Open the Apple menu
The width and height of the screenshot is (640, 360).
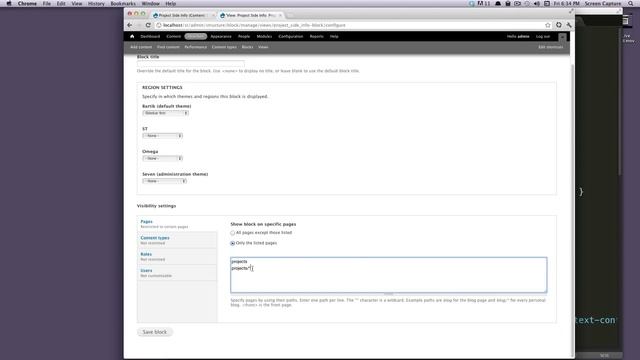click(9, 4)
